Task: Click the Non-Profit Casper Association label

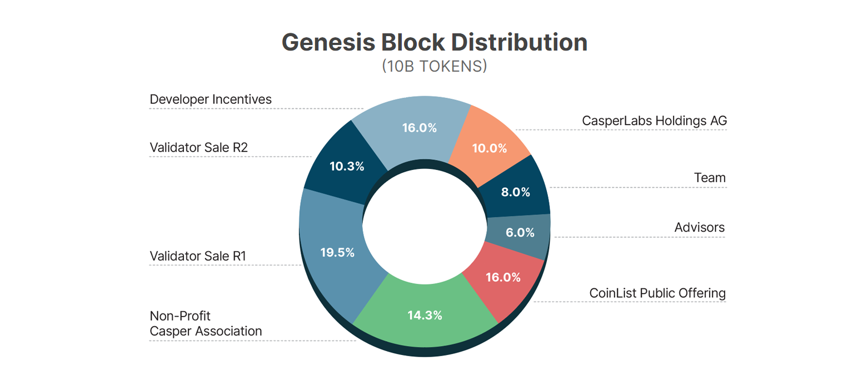Action: [x=206, y=323]
